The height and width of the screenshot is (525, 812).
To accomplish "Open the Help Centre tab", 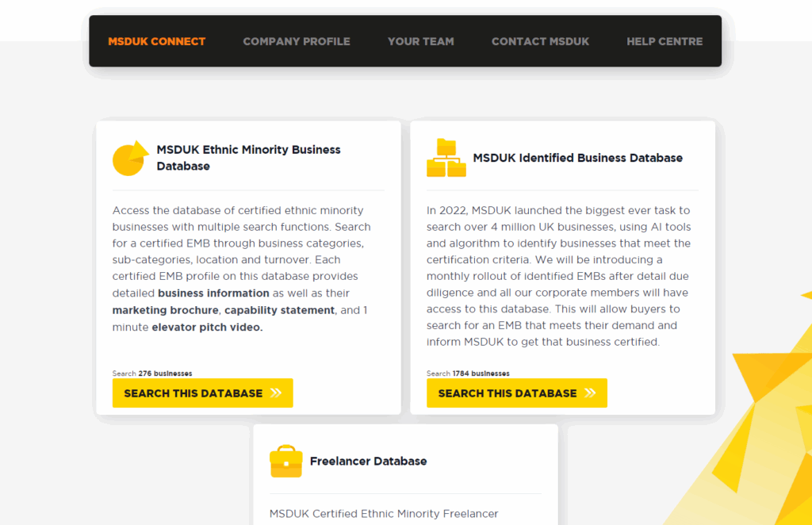I will 665,41.
